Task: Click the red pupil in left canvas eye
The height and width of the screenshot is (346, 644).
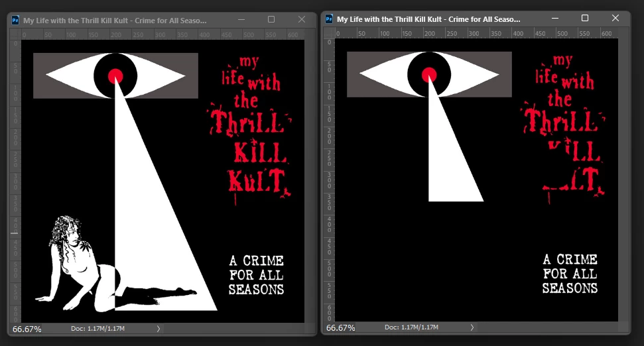Action: [115, 76]
